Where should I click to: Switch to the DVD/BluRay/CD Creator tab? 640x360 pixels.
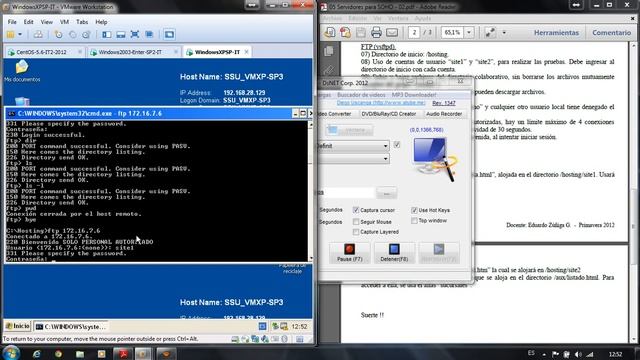tap(389, 114)
